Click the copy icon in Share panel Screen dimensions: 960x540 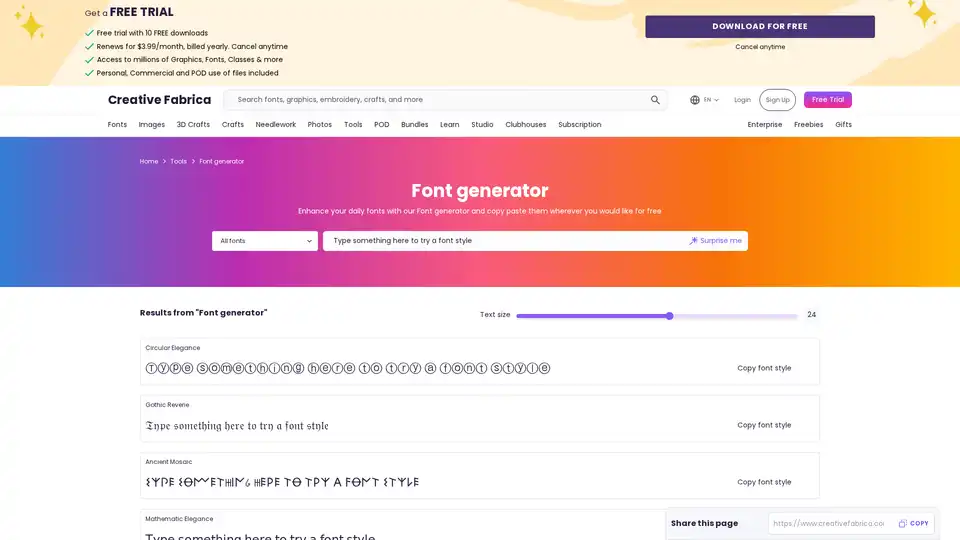click(903, 523)
